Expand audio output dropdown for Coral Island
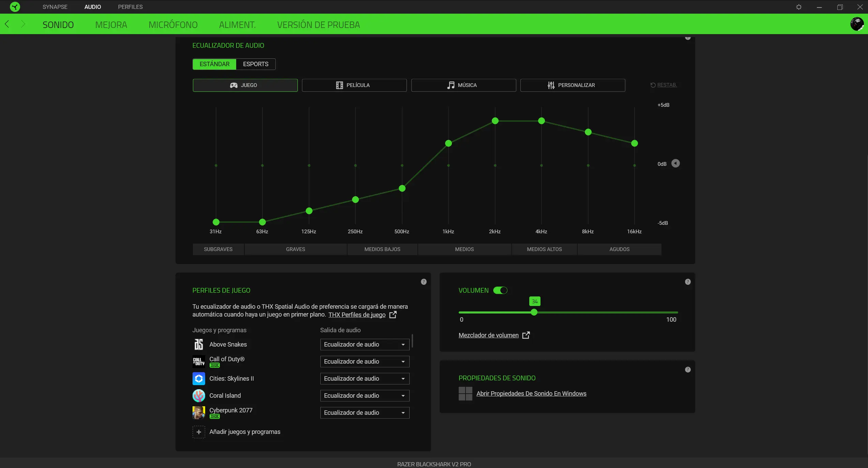 tap(365, 396)
